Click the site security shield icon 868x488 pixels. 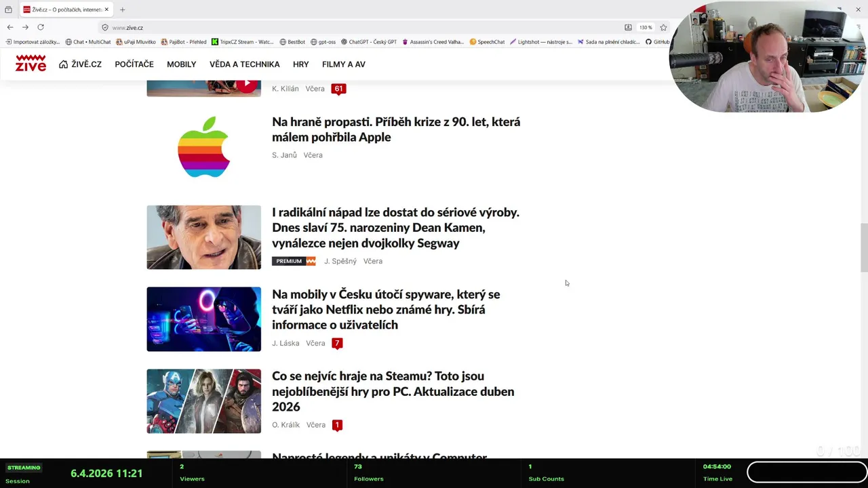(x=105, y=28)
